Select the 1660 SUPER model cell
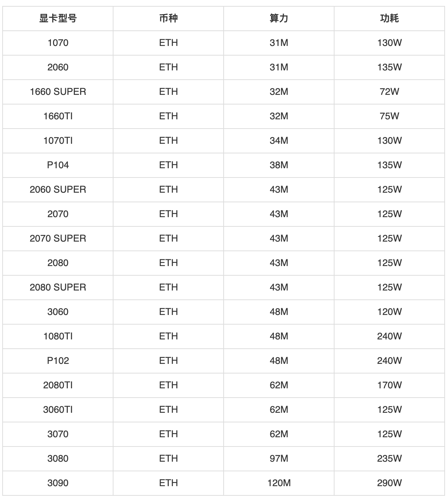The image size is (448, 498). (58, 92)
